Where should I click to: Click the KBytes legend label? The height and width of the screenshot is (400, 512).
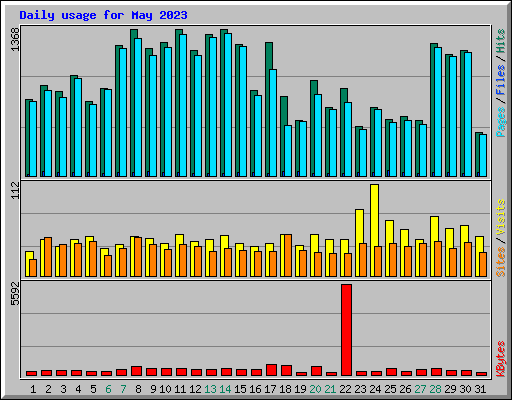pyautogui.click(x=501, y=359)
